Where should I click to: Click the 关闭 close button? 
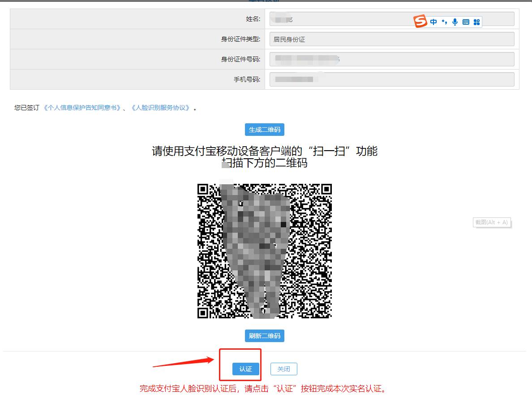(284, 369)
